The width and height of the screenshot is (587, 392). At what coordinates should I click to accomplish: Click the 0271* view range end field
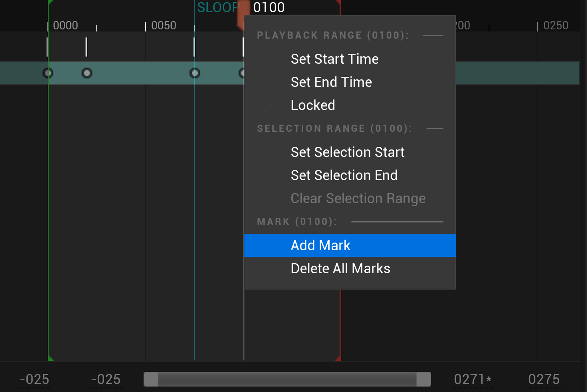coord(472,379)
